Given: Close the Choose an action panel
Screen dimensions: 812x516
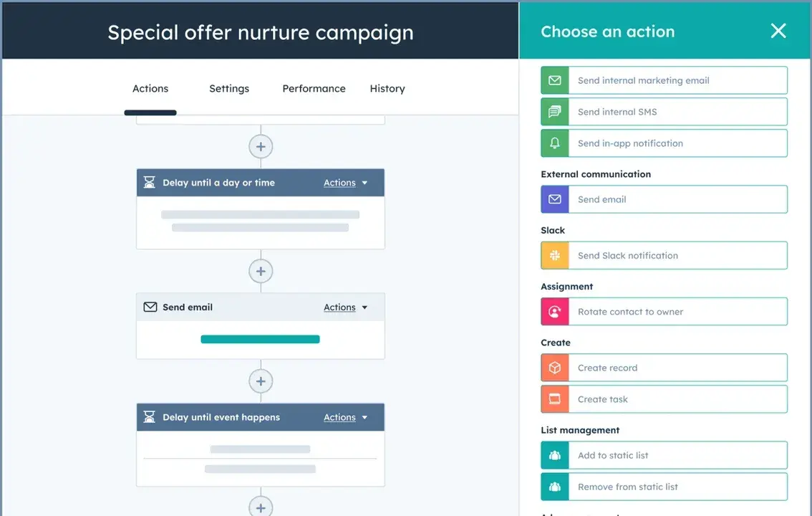Looking at the screenshot, I should coord(778,31).
